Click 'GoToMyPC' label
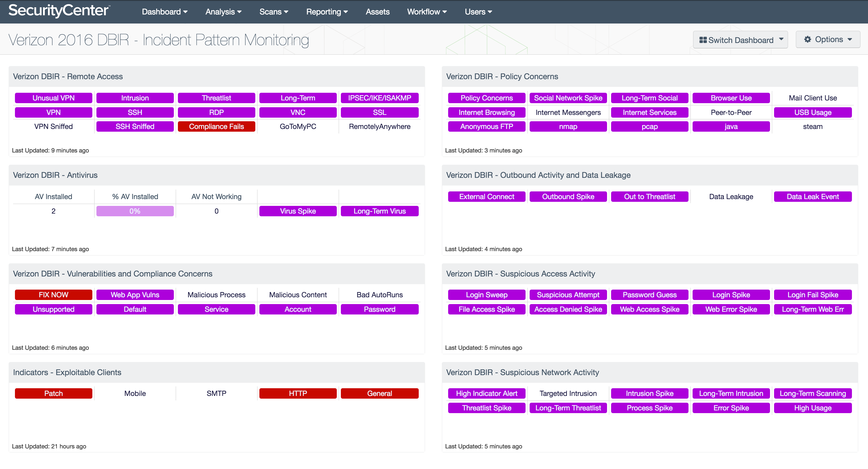The image size is (868, 469). [298, 127]
